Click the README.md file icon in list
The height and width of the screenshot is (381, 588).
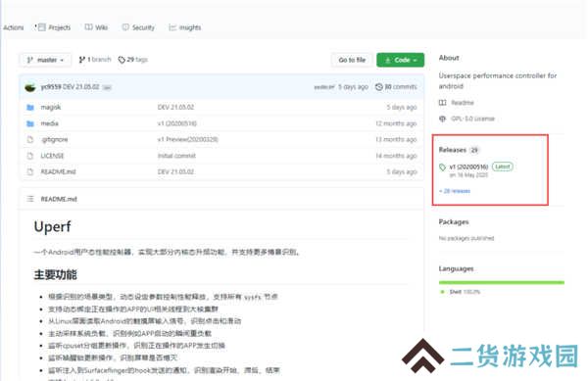(x=30, y=171)
